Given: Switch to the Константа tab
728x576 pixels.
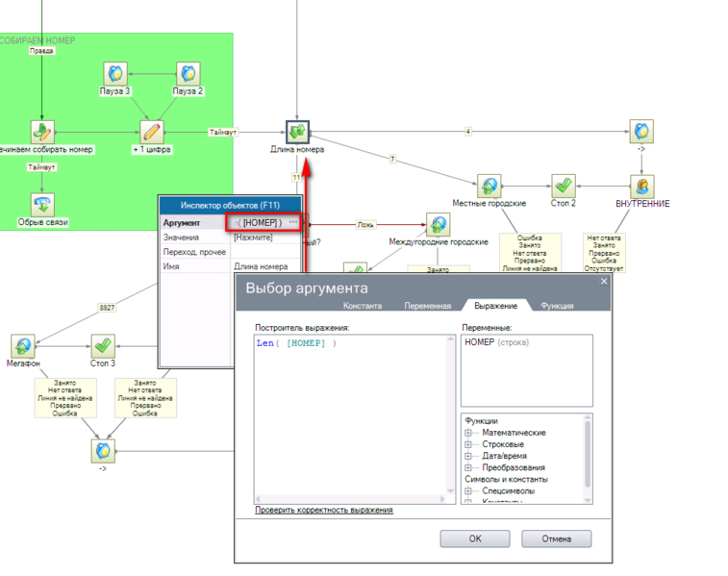Looking at the screenshot, I should tap(363, 306).
